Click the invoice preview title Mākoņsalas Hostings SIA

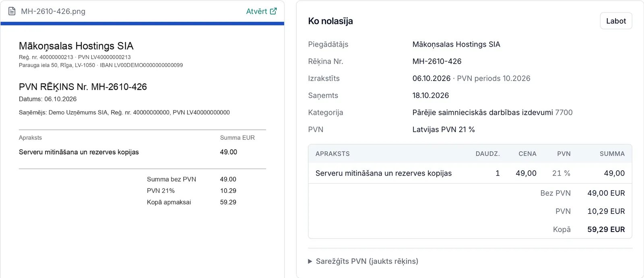click(76, 46)
